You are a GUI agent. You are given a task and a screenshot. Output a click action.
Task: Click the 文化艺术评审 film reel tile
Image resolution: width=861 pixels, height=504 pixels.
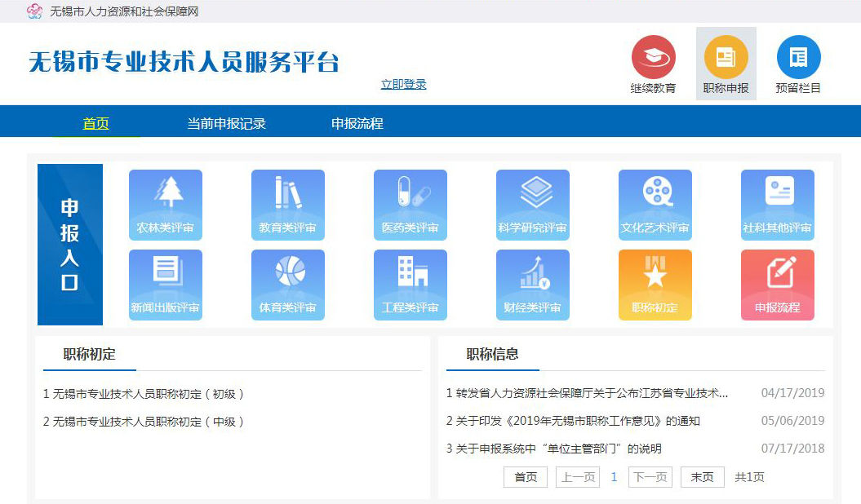point(655,206)
